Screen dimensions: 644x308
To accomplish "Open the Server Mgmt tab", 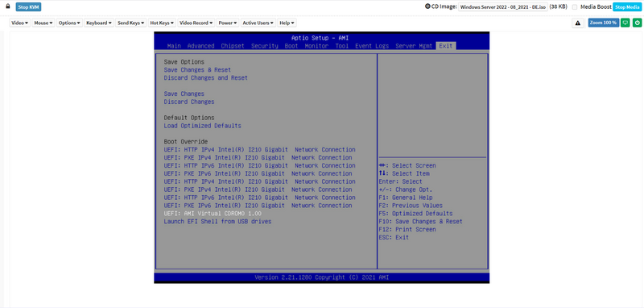I will [x=414, y=46].
